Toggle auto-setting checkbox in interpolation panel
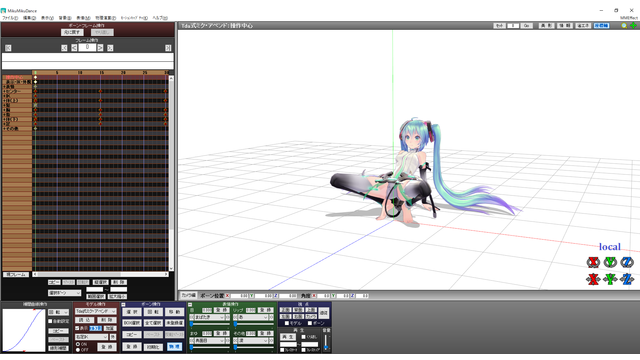 click(50, 321)
